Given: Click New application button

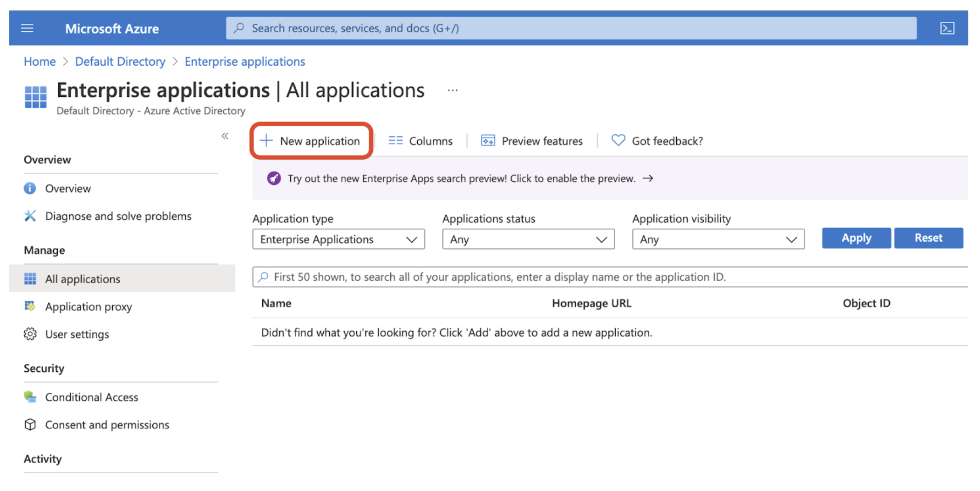Looking at the screenshot, I should point(311,141).
